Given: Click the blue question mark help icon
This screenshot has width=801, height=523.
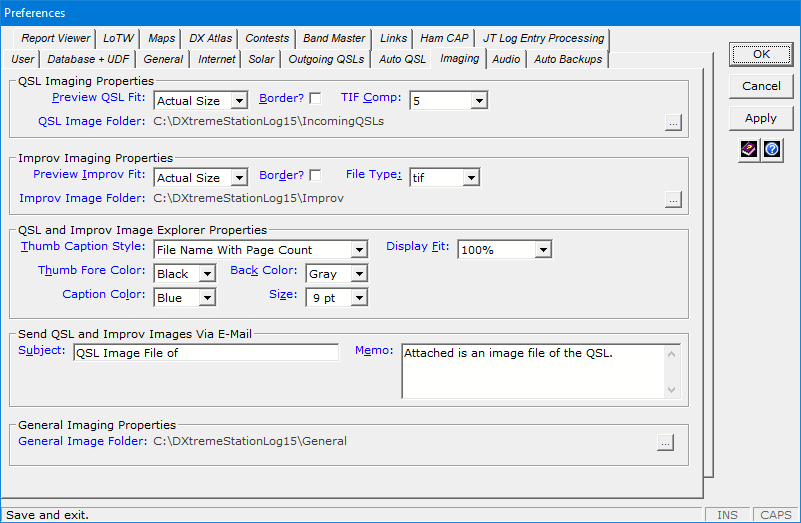Looking at the screenshot, I should (x=771, y=149).
